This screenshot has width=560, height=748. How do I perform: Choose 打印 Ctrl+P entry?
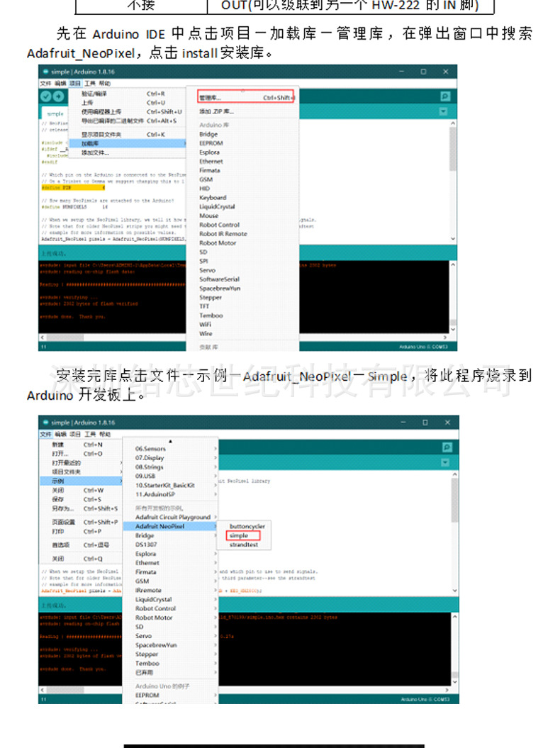click(81, 531)
